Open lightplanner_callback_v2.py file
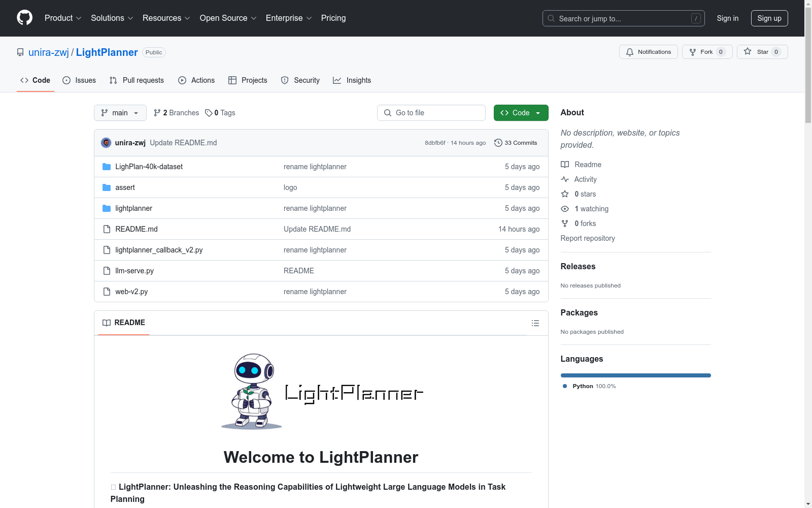The width and height of the screenshot is (812, 508). tap(159, 250)
